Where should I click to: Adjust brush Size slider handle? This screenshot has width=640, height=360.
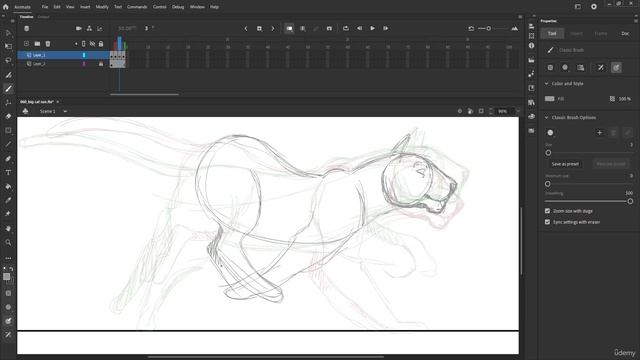point(548,153)
